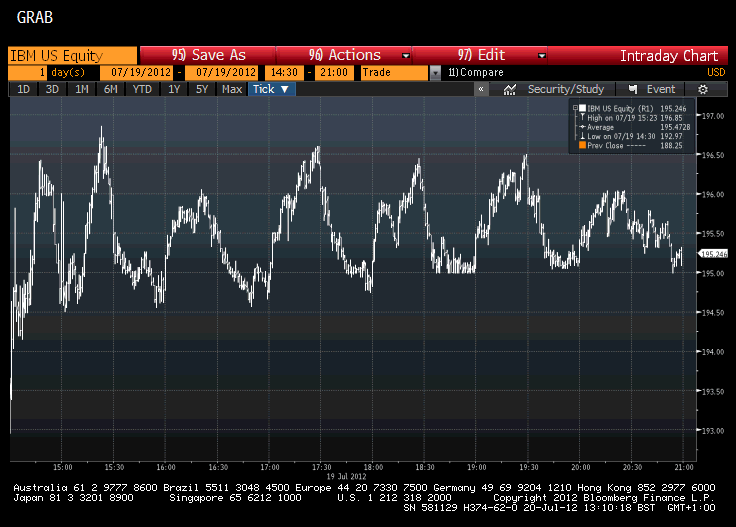The image size is (736, 527).
Task: Click the Average 195.4728 legend row
Action: tap(635, 127)
